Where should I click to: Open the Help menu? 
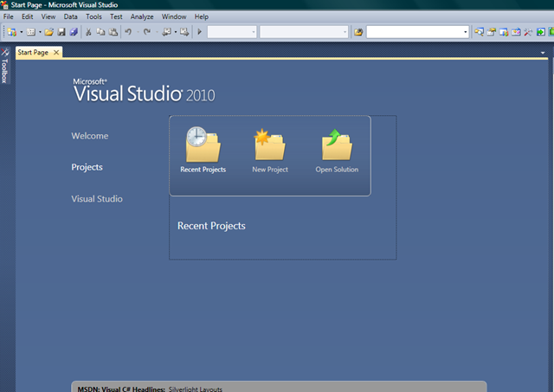pos(202,16)
